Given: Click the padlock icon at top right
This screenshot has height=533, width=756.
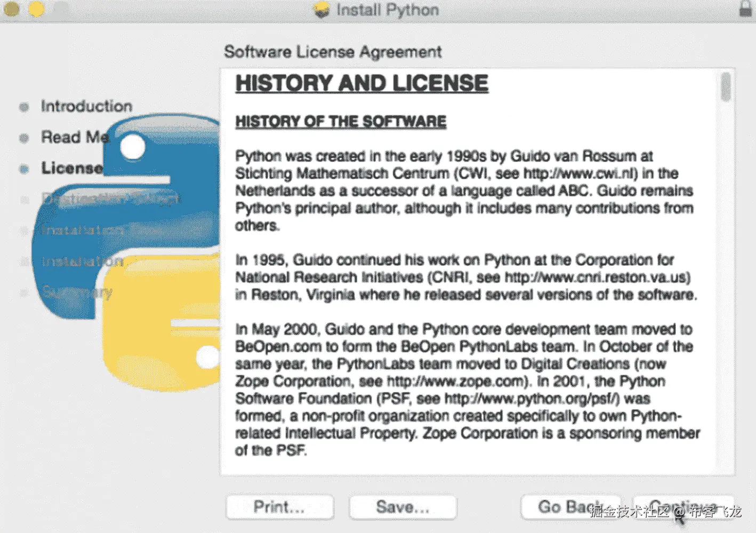Looking at the screenshot, I should [x=745, y=9].
